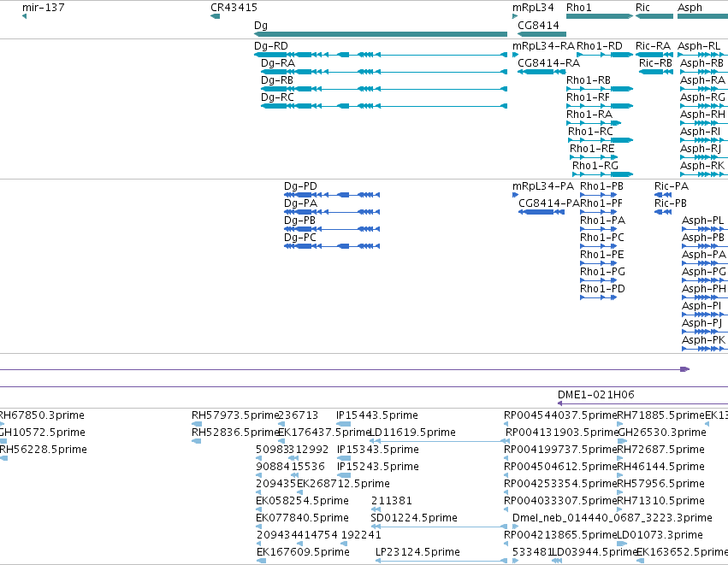This screenshot has width=728, height=565.
Task: Select transcript Rho1-RE
Action: tap(594, 158)
